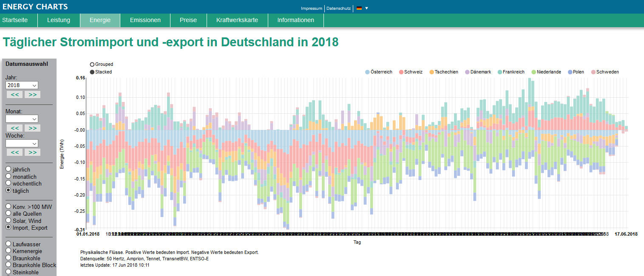This screenshot has width=644, height=276.
Task: Toggle the Niederlande legend color dot
Action: click(533, 72)
